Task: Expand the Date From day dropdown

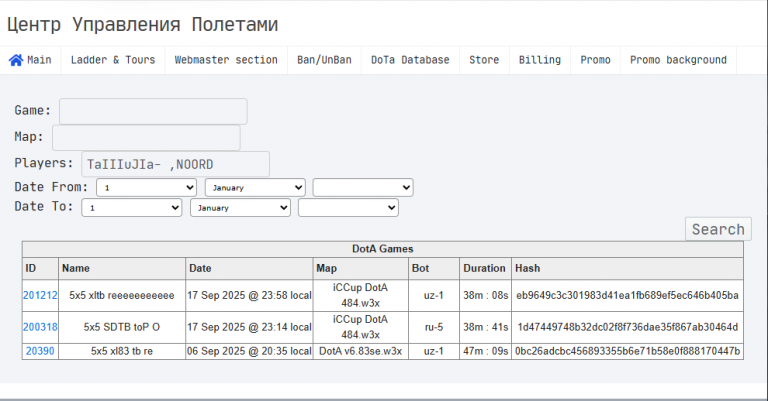Action: [147, 187]
